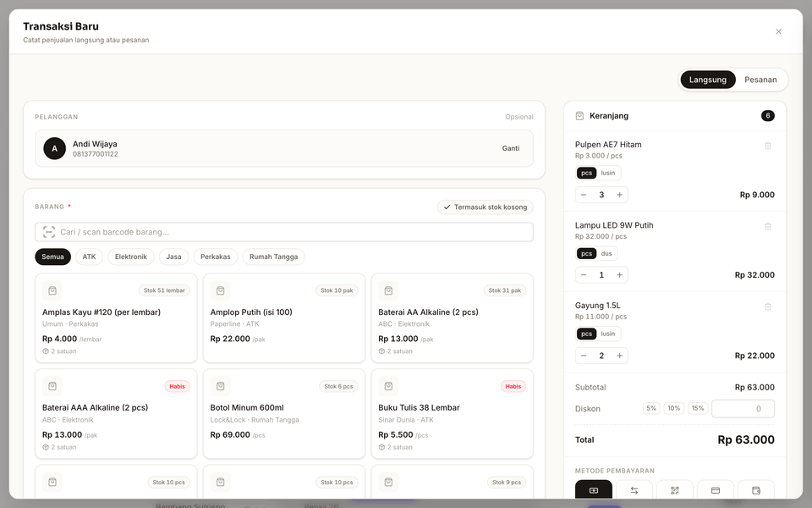Viewport: 812px width, 508px height.
Task: Delete Pulpen AE7 Hitam from cart
Action: tap(768, 146)
